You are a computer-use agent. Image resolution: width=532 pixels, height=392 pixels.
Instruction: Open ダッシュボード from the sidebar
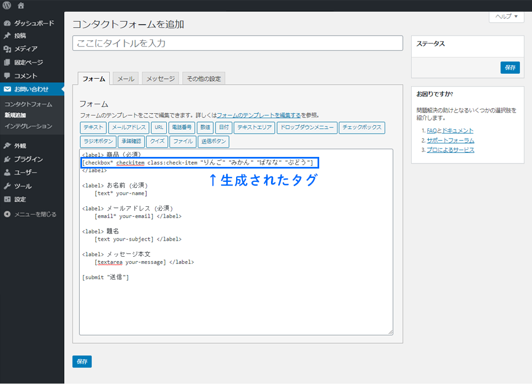point(33,23)
